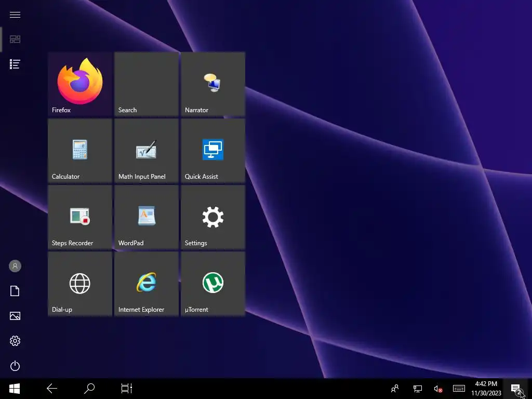Open the Calculator tile

pos(79,150)
